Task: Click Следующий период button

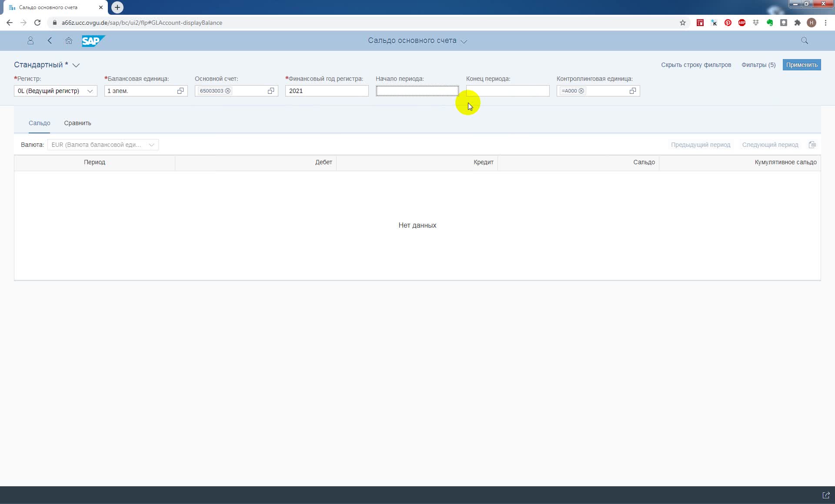Action: pos(770,145)
